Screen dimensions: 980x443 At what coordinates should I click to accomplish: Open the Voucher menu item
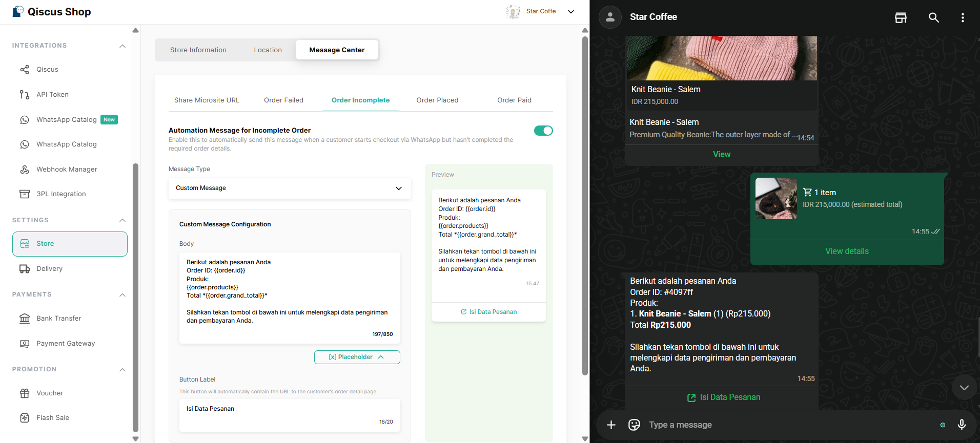70,393
